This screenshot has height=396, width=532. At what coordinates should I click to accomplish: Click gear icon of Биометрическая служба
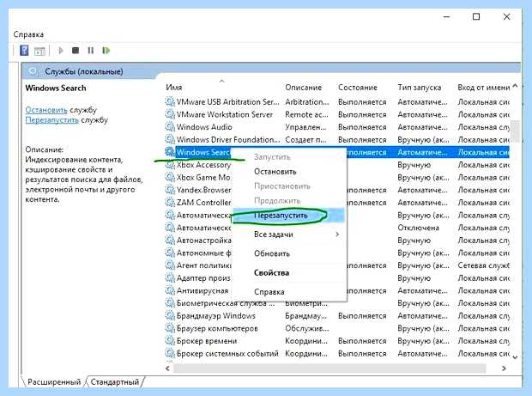(x=170, y=303)
